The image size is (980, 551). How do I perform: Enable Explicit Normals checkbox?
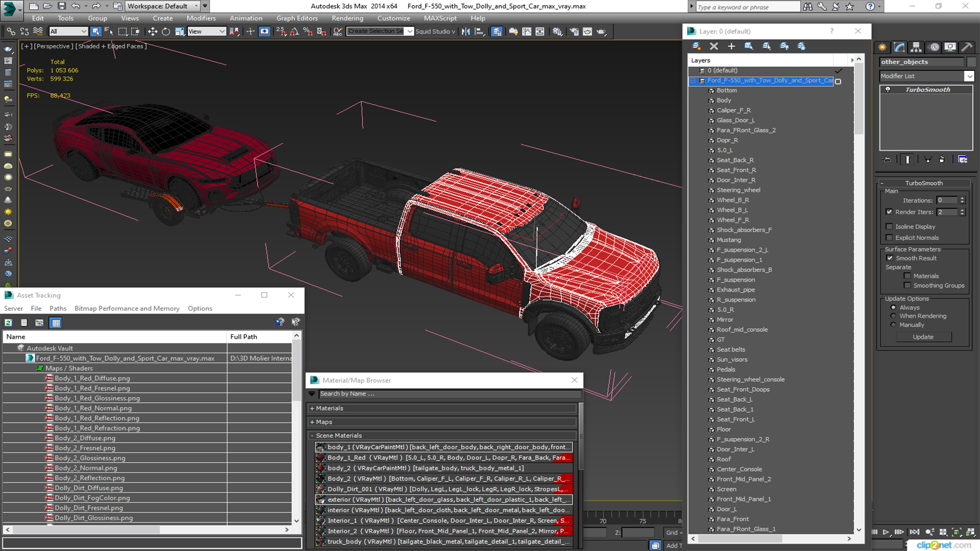point(889,238)
